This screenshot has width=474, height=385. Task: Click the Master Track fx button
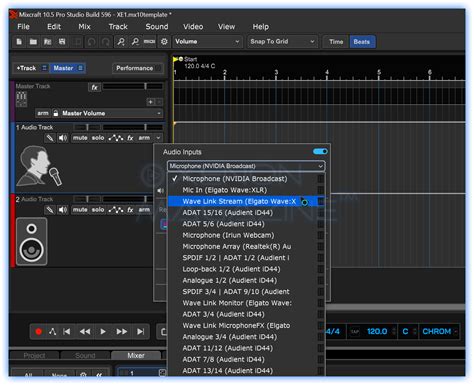click(95, 87)
